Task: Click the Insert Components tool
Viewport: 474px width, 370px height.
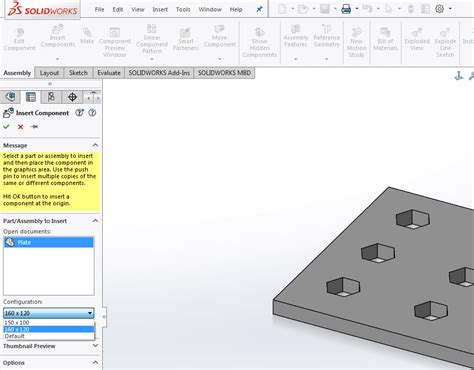Action: pyautogui.click(x=58, y=36)
